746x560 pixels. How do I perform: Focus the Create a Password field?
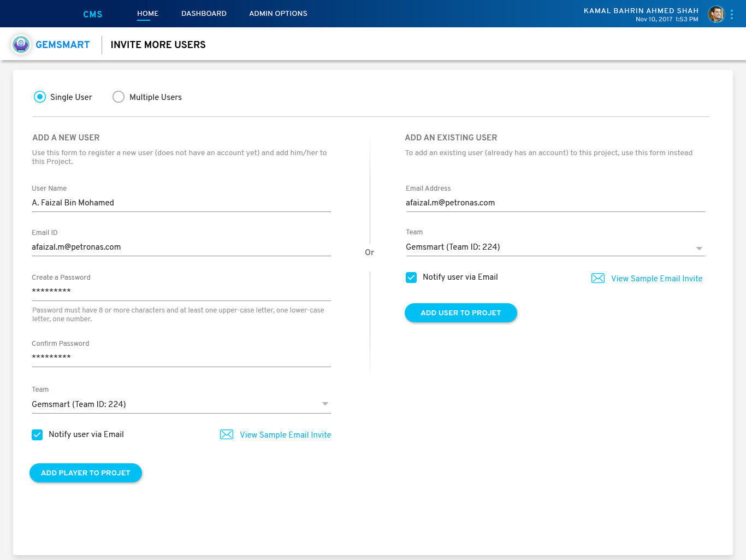181,291
